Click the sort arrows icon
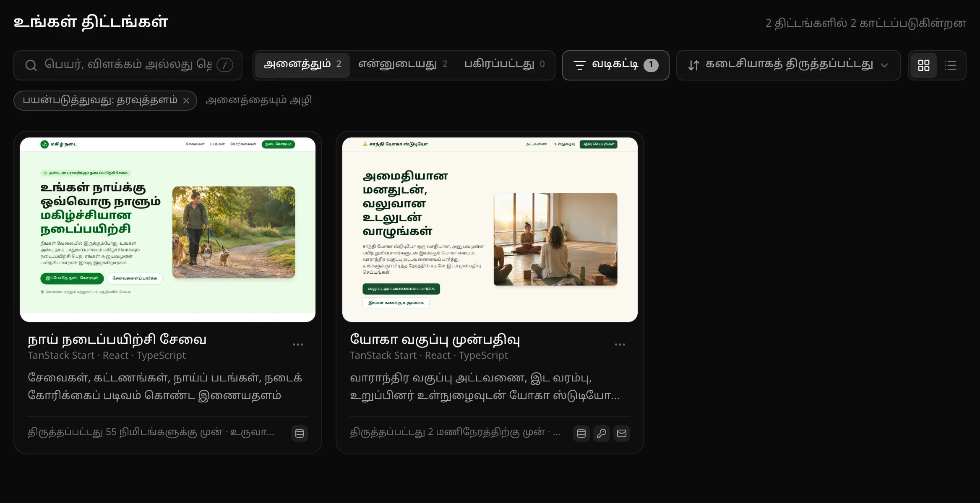The image size is (980, 503). click(x=693, y=65)
